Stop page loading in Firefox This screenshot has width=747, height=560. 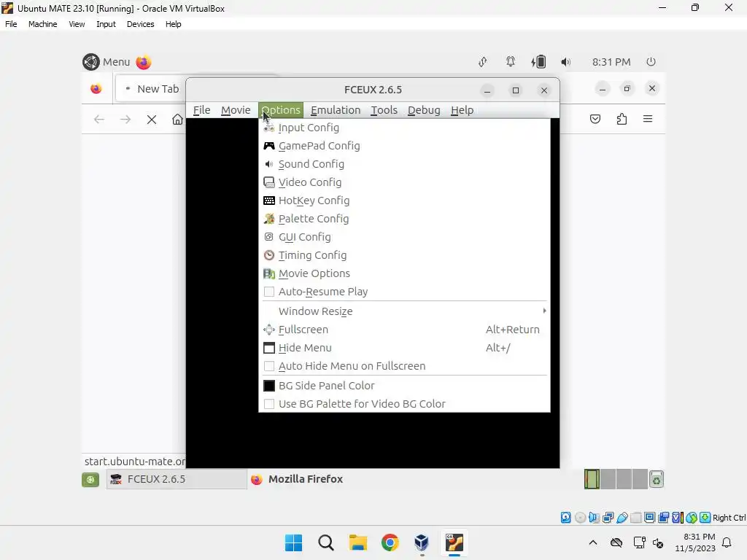152,119
